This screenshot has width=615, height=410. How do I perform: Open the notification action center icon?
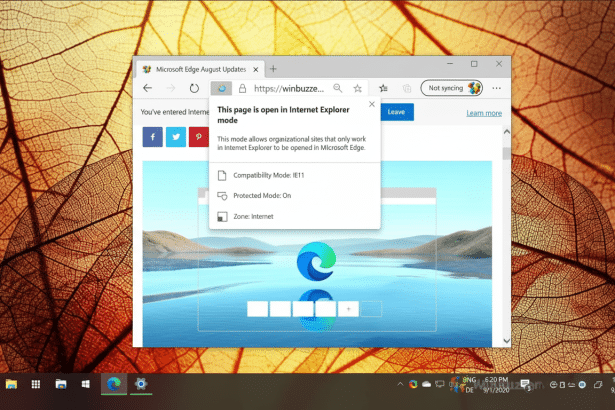click(525, 384)
